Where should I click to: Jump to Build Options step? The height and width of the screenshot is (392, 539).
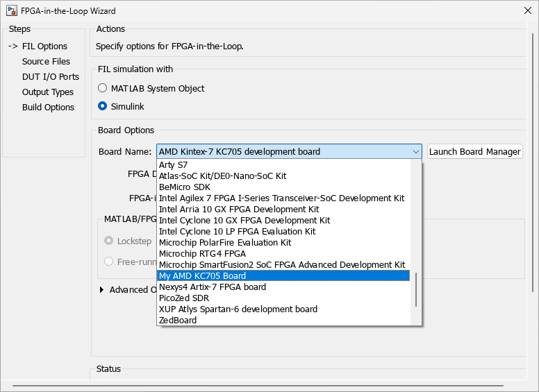coord(48,108)
